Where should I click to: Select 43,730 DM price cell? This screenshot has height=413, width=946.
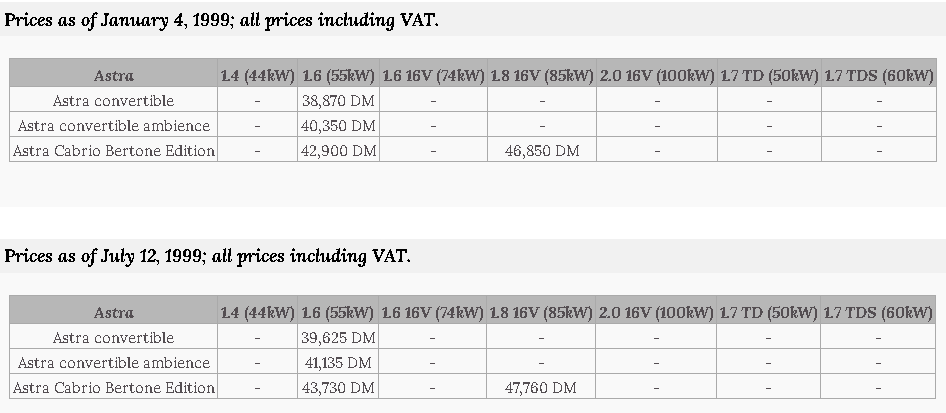point(338,387)
